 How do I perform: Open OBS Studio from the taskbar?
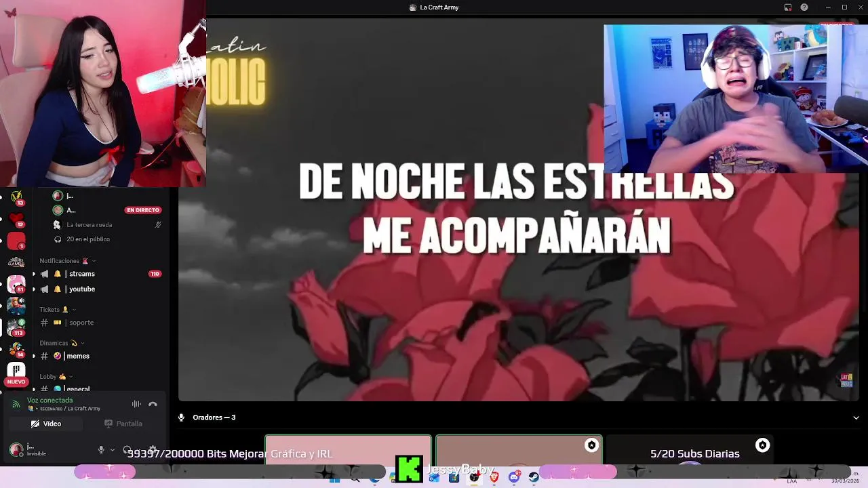point(474,478)
